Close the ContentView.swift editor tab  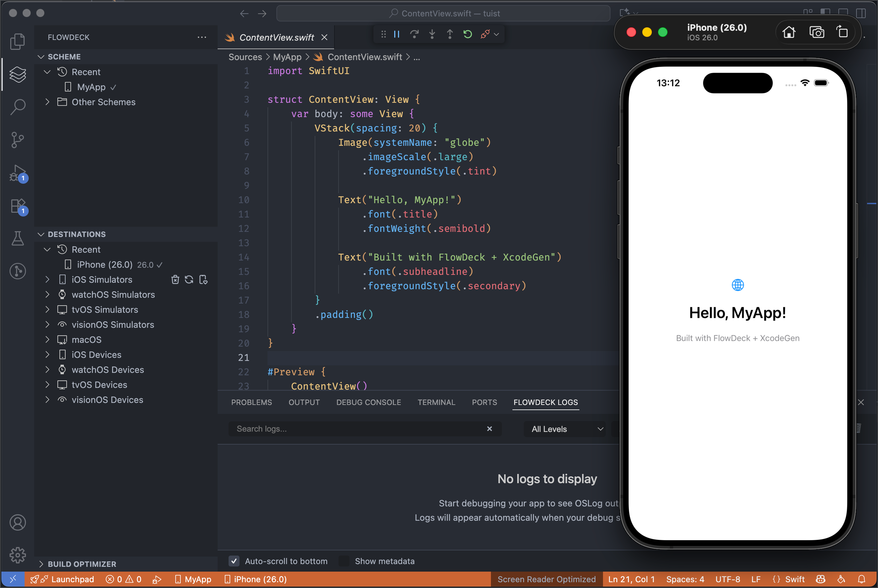pos(325,37)
